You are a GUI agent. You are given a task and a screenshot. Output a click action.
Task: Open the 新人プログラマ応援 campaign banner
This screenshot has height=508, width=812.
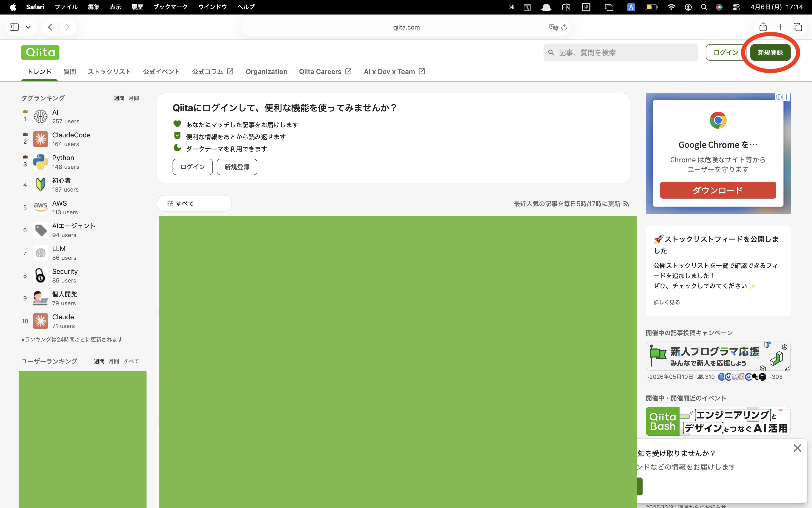pos(718,356)
